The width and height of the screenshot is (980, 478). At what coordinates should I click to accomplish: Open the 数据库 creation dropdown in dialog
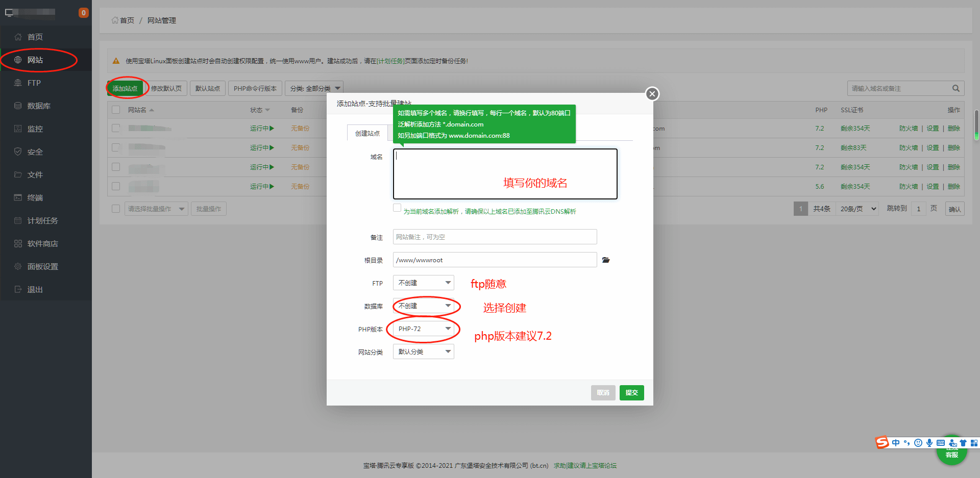pyautogui.click(x=423, y=306)
